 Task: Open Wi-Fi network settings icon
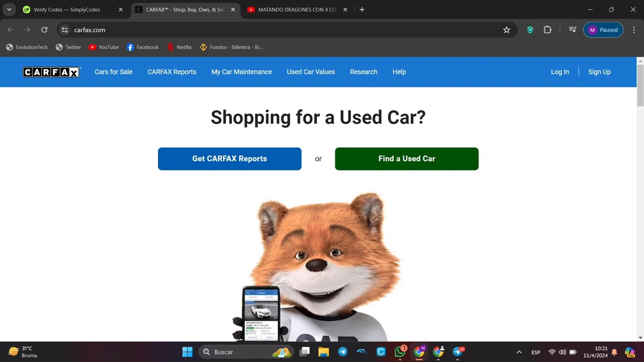(552, 352)
